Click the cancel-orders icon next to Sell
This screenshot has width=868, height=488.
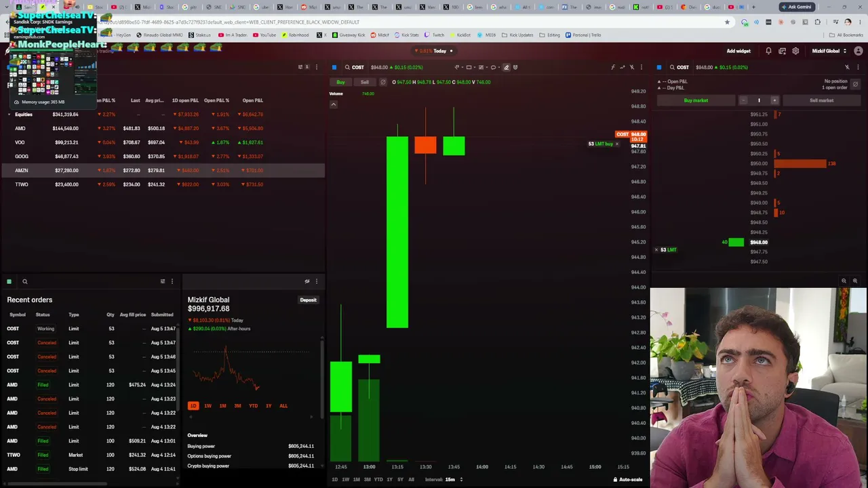[x=383, y=82]
